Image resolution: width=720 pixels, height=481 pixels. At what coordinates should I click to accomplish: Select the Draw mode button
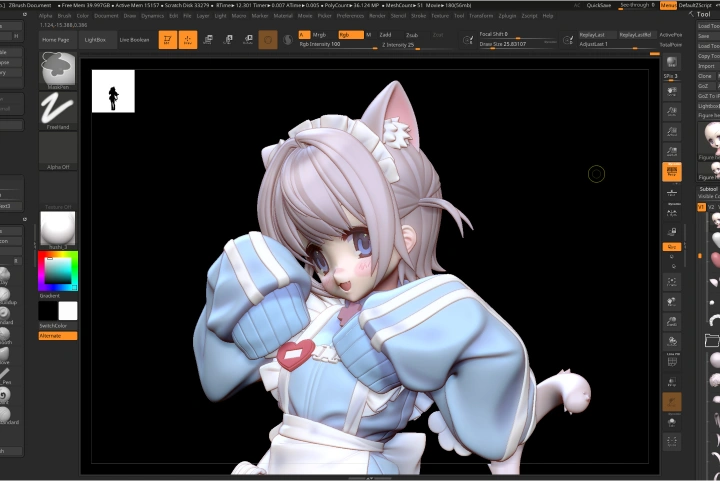[x=188, y=40]
